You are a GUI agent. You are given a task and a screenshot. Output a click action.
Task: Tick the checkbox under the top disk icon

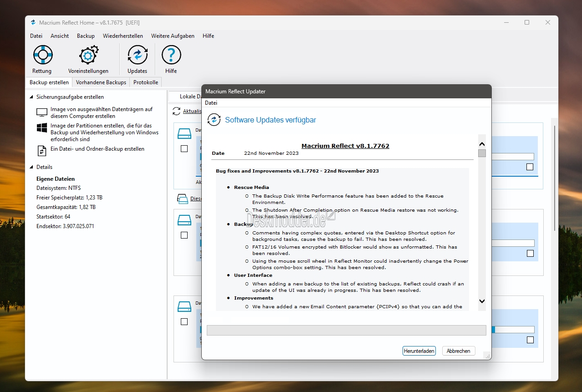click(184, 149)
